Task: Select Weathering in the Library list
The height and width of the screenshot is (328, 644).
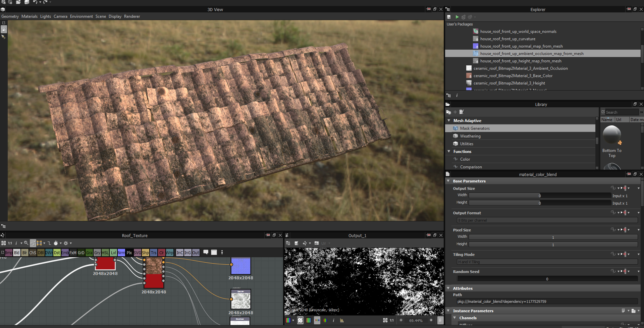Action: coord(470,136)
